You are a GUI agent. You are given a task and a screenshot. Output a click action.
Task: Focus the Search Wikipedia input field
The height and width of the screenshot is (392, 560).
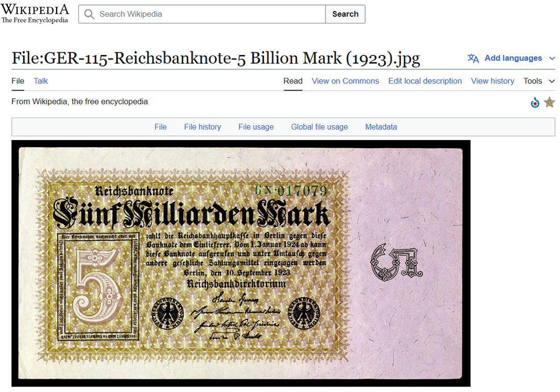pyautogui.click(x=202, y=14)
